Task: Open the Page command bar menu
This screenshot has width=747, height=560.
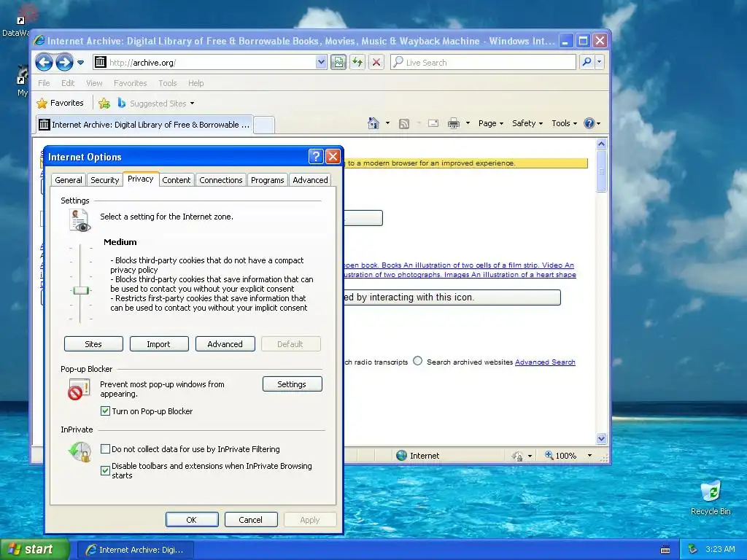Action: (x=491, y=123)
